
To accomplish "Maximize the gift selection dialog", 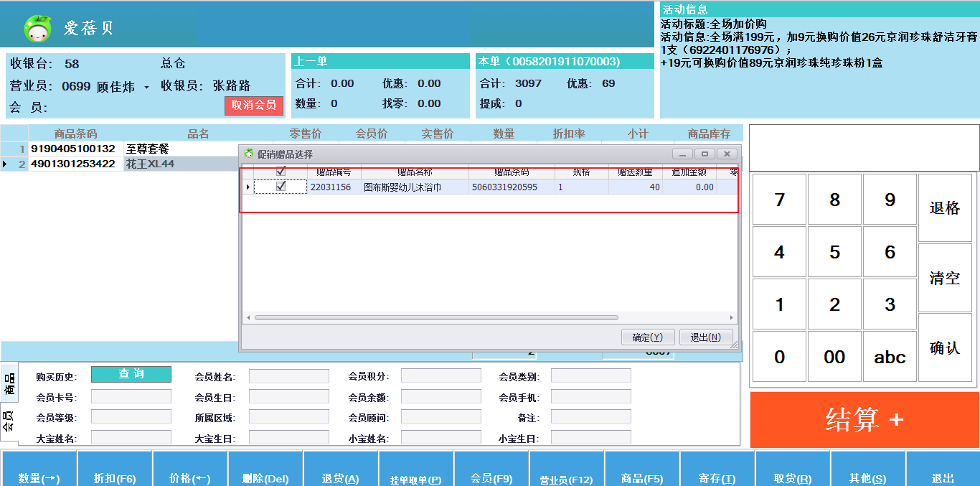I will (x=705, y=154).
